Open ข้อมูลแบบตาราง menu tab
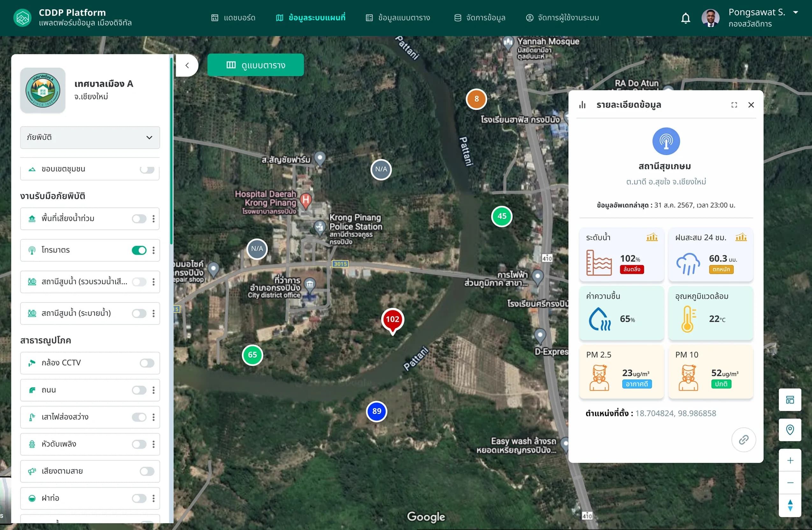This screenshot has height=530, width=812. click(x=398, y=18)
